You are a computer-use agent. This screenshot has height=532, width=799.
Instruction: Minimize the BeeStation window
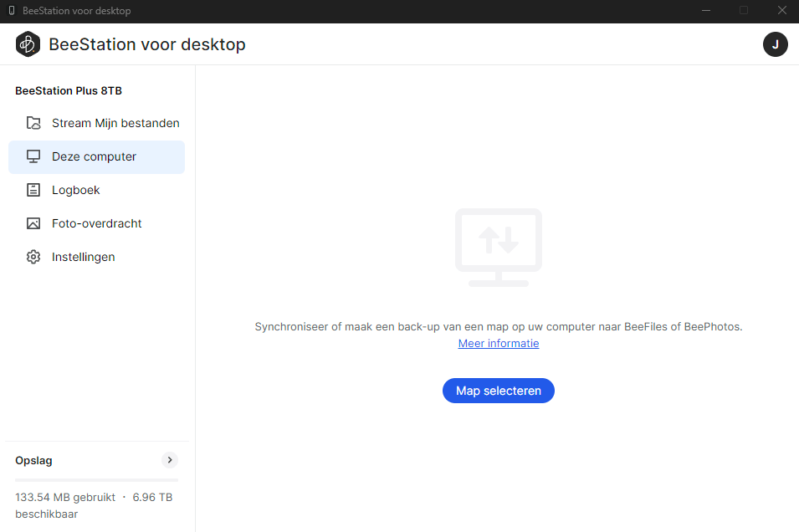coord(706,11)
